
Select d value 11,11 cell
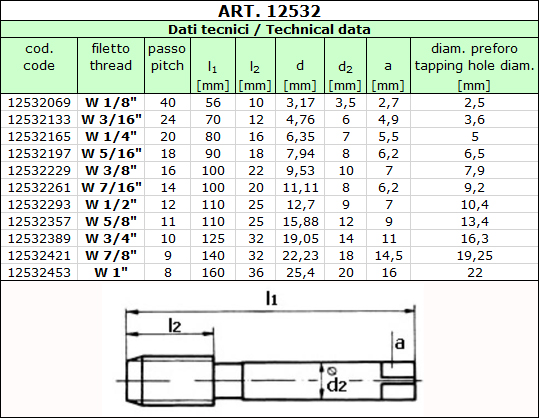[x=300, y=187]
